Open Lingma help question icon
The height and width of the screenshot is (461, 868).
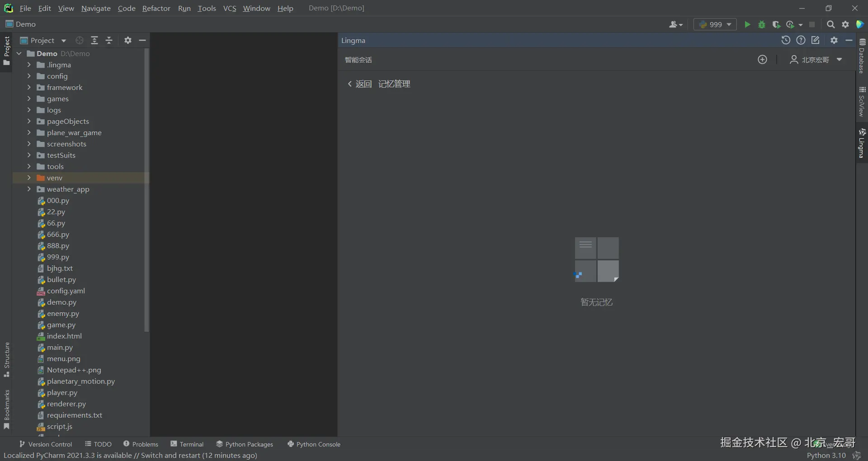click(x=801, y=40)
